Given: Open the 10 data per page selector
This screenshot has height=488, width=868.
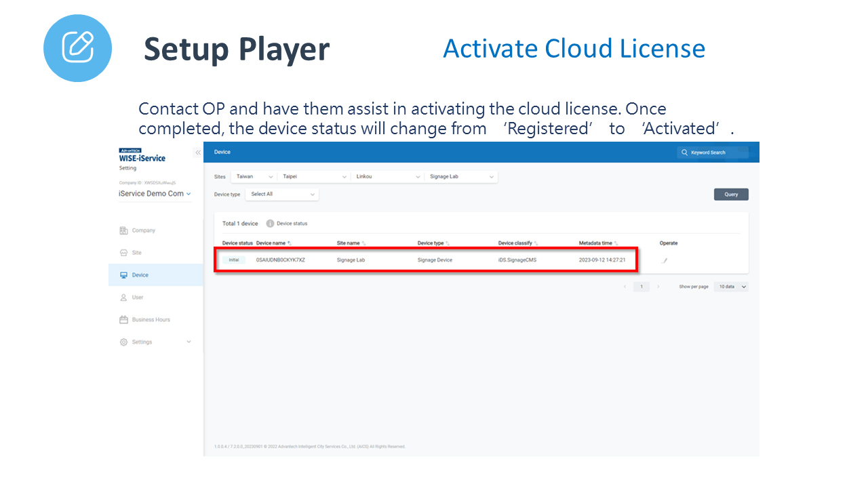Looking at the screenshot, I should tap(731, 287).
